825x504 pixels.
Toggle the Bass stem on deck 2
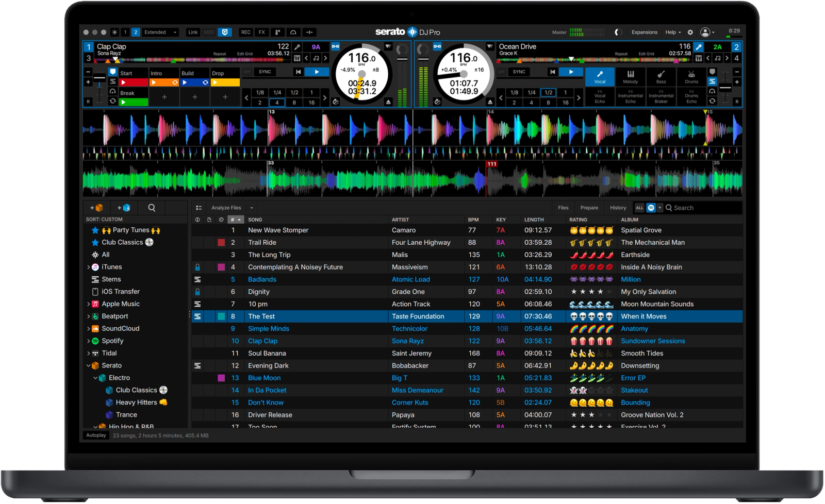(661, 77)
